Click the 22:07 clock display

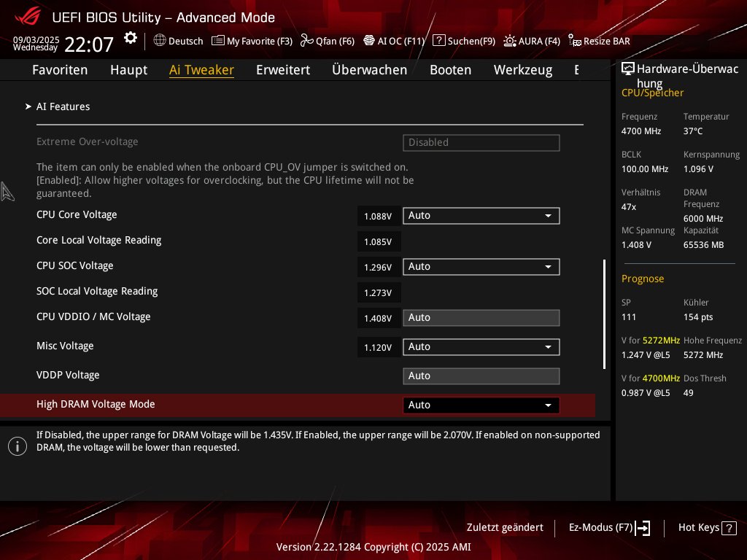(x=89, y=44)
